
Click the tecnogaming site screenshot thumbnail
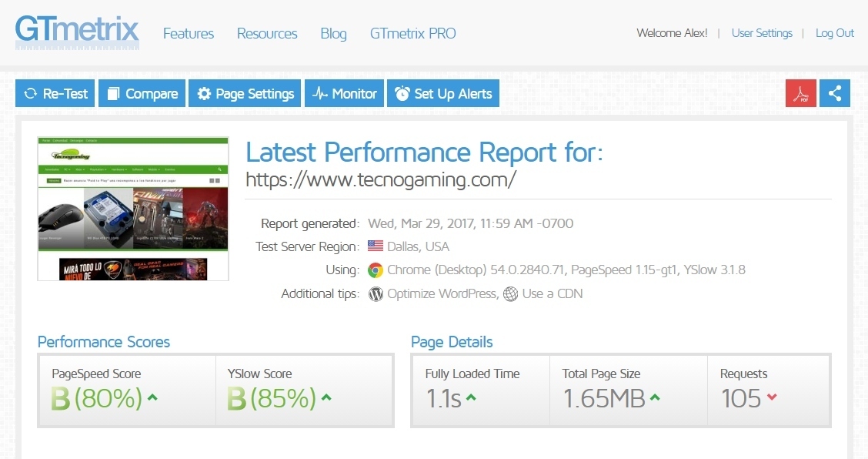pyautogui.click(x=133, y=209)
